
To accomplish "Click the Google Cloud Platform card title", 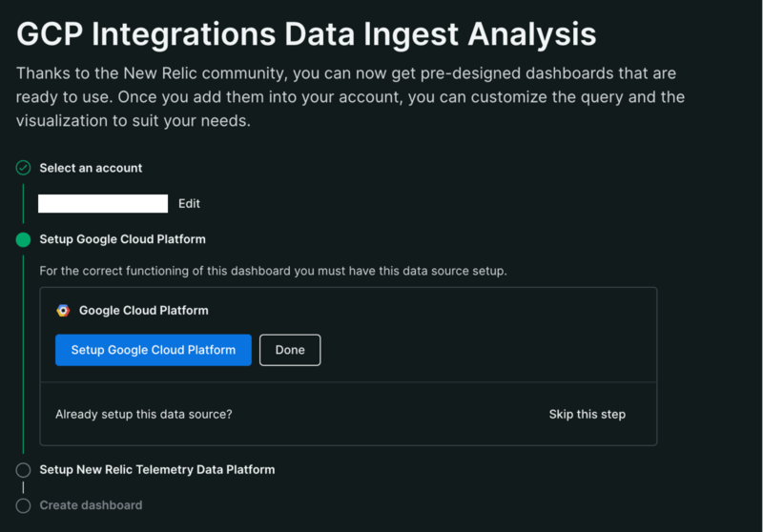I will pyautogui.click(x=144, y=310).
